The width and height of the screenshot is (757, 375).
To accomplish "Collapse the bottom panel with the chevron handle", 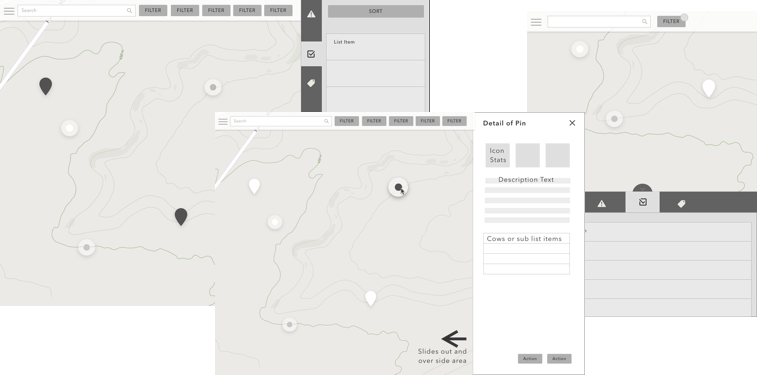I will point(643,189).
